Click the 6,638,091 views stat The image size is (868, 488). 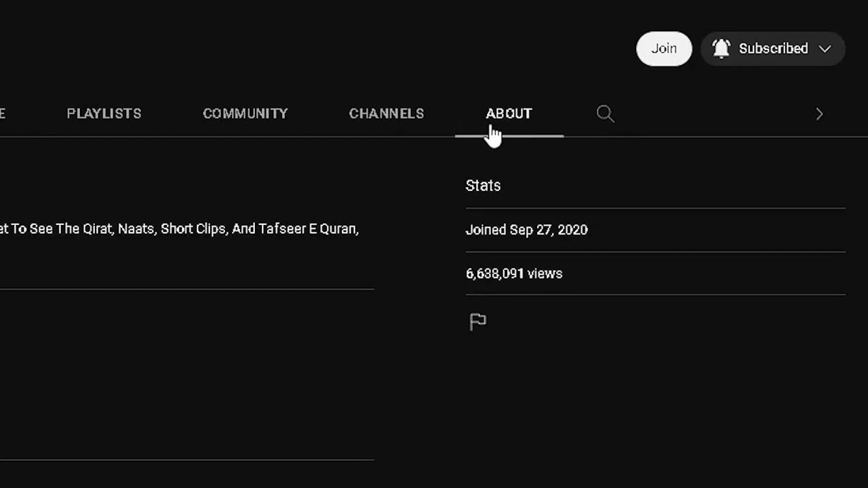(x=514, y=274)
